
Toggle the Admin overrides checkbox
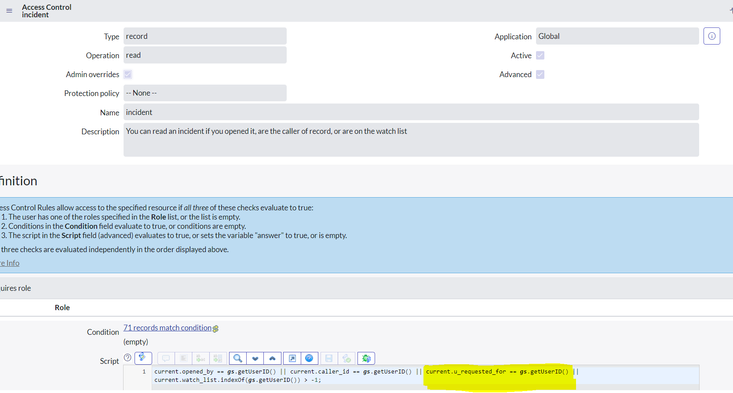pyautogui.click(x=128, y=74)
